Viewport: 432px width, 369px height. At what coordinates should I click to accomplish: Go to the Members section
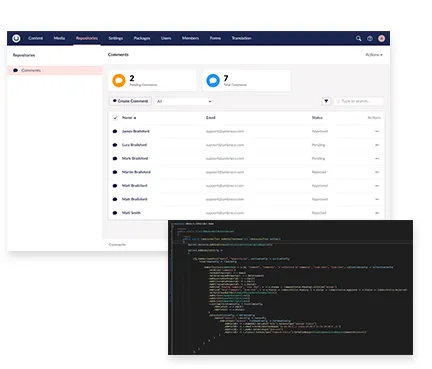[190, 38]
